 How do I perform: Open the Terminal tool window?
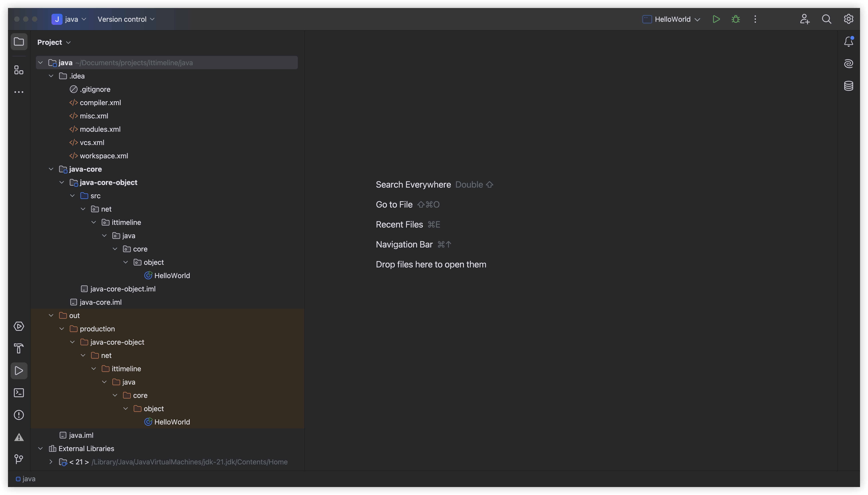[19, 393]
